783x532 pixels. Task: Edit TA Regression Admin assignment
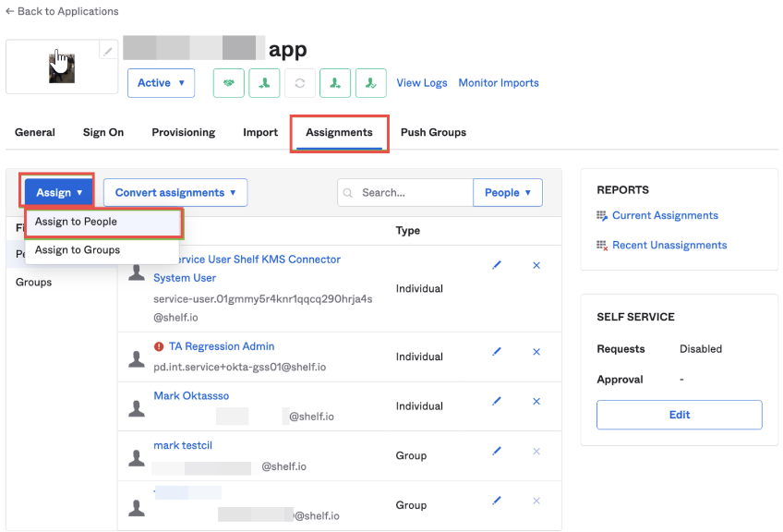(x=497, y=352)
